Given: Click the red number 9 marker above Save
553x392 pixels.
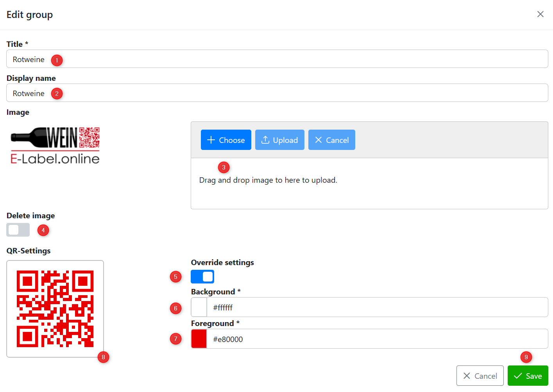Looking at the screenshot, I should pos(526,357).
